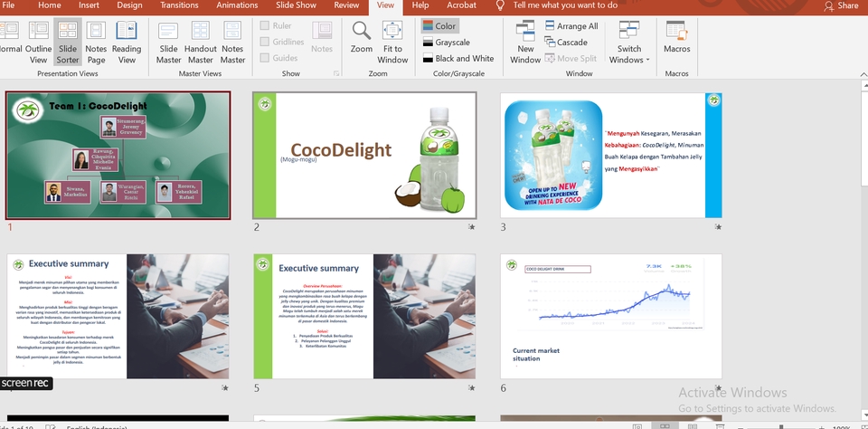Click Arrange All windows
Viewport: 868px width, 429px height.
tap(571, 26)
